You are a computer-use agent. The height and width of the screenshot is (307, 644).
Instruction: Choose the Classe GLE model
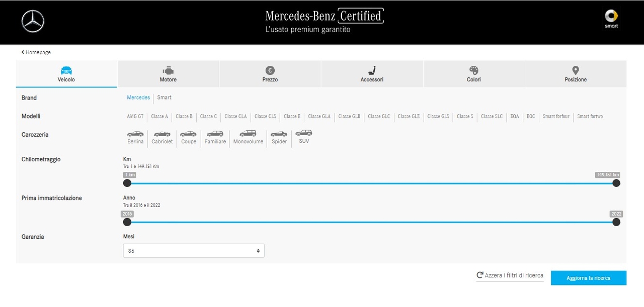pos(409,117)
